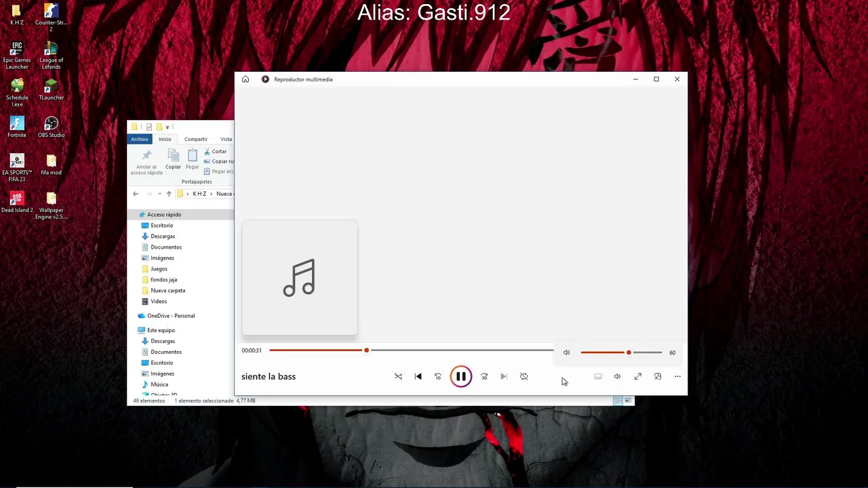Click the Properties quick access icon in File Explorer
The height and width of the screenshot is (488, 868).
tap(149, 127)
